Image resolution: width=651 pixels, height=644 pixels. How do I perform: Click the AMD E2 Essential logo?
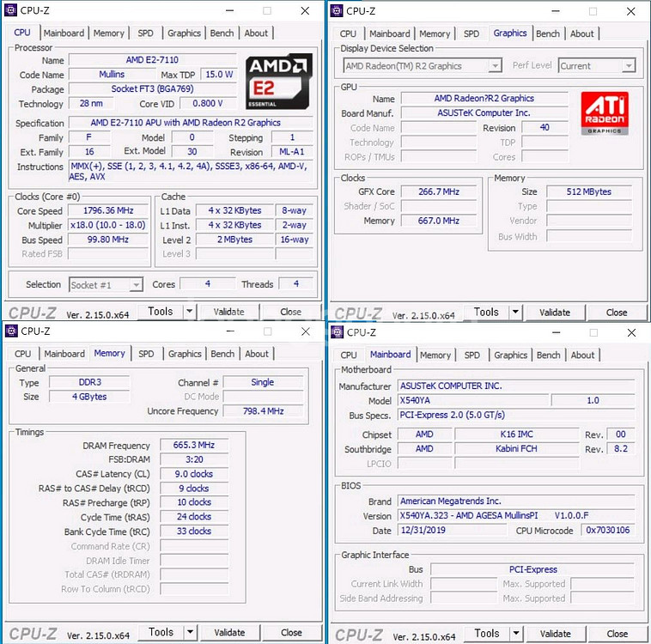click(x=278, y=82)
